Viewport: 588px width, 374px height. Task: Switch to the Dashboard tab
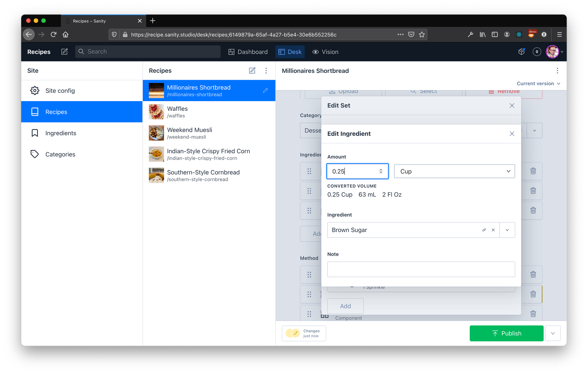coord(248,52)
